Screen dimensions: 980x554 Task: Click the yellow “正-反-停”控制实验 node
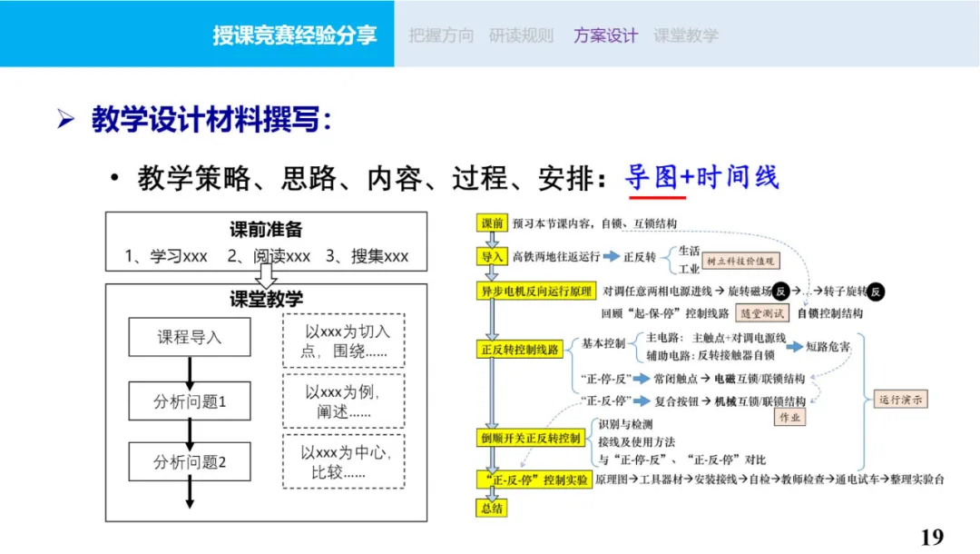pos(534,480)
